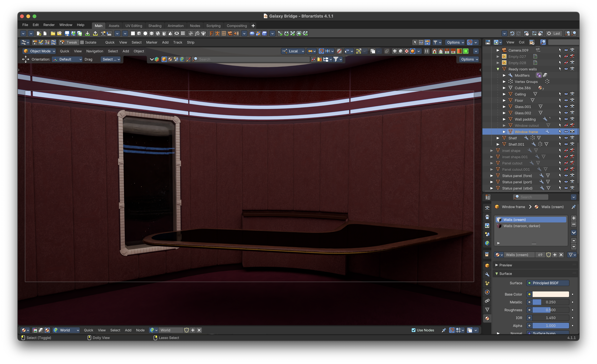Click the render image camera icon
Screen dimensions: 597x364
[x=103, y=33]
